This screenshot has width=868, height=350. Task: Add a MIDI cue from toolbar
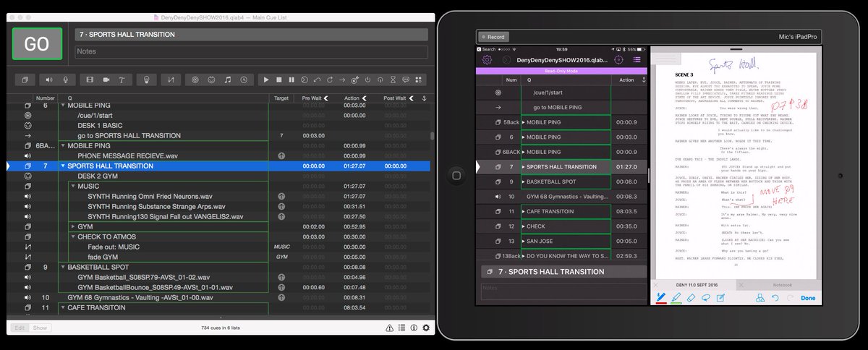[211, 80]
